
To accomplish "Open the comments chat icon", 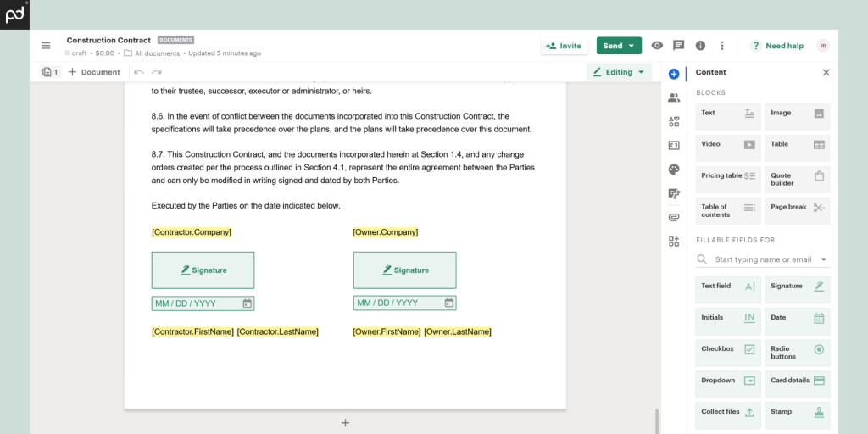I will click(x=679, y=46).
